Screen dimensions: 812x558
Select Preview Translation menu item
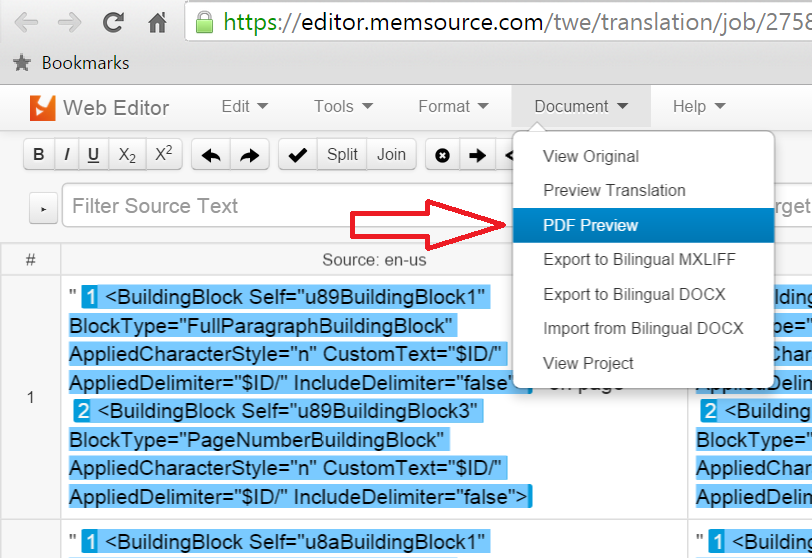(643, 190)
